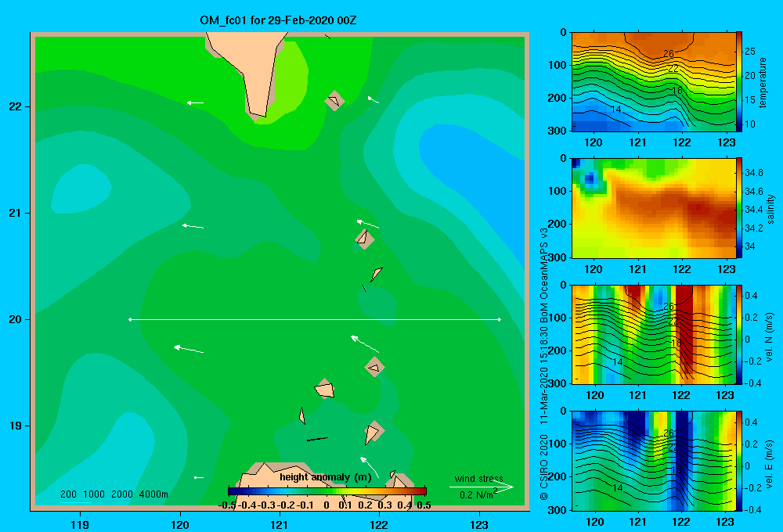Click the white transect line at 20°N
The width and height of the screenshot is (783, 532).
pyautogui.click(x=315, y=319)
